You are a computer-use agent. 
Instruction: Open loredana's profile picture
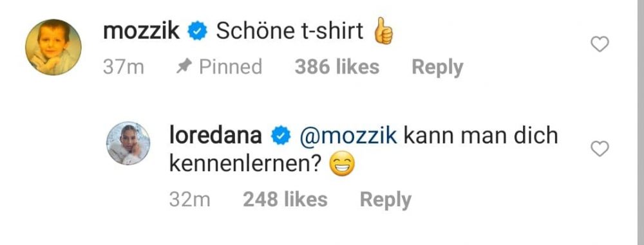(128, 143)
